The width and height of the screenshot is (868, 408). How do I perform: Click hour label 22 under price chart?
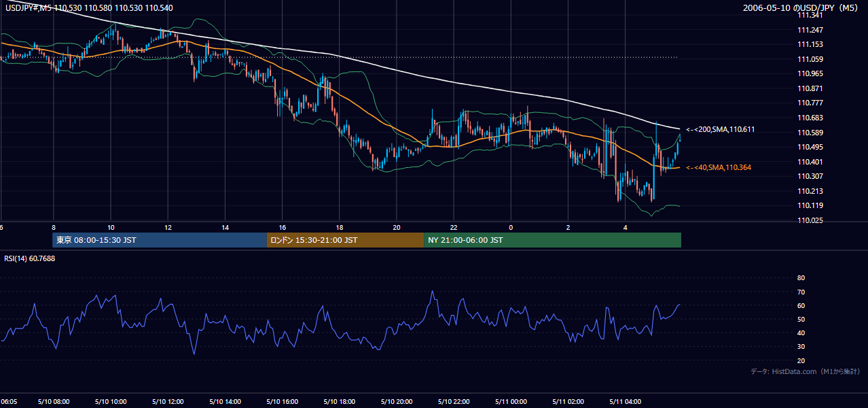point(454,228)
